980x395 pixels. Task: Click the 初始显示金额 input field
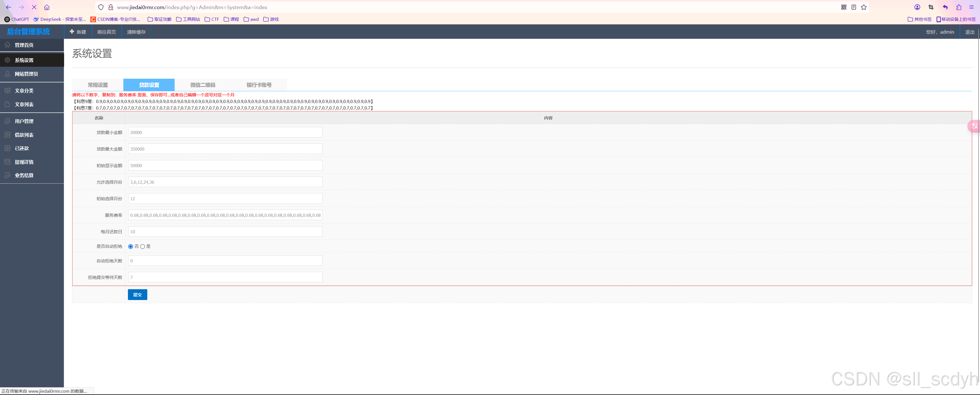[x=225, y=165]
